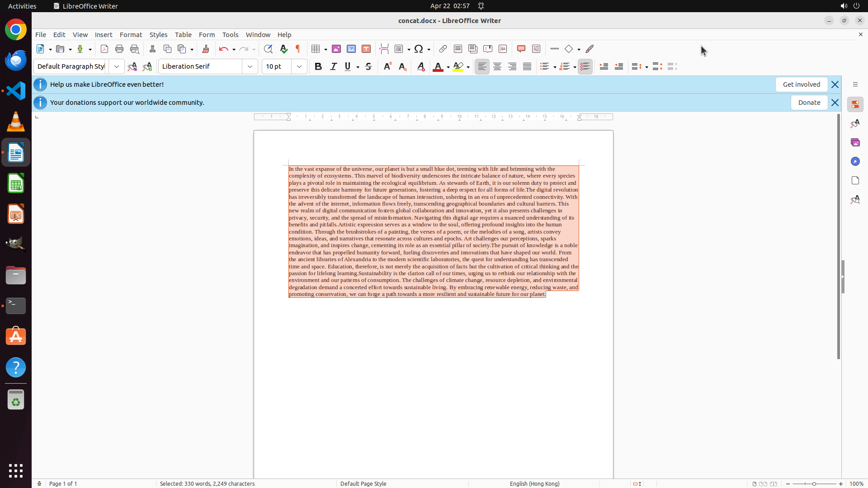Open the Format menu
The image size is (868, 488).
tap(131, 35)
